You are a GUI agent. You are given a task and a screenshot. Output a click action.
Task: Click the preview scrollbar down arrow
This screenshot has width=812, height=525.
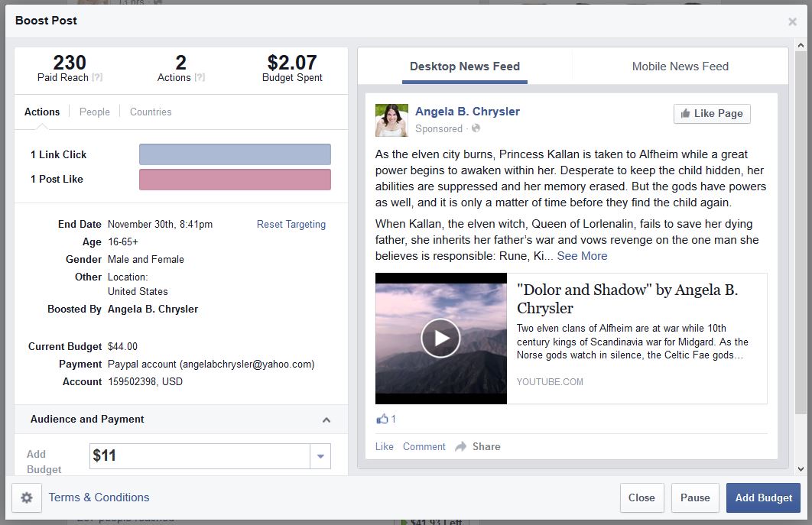[x=801, y=469]
